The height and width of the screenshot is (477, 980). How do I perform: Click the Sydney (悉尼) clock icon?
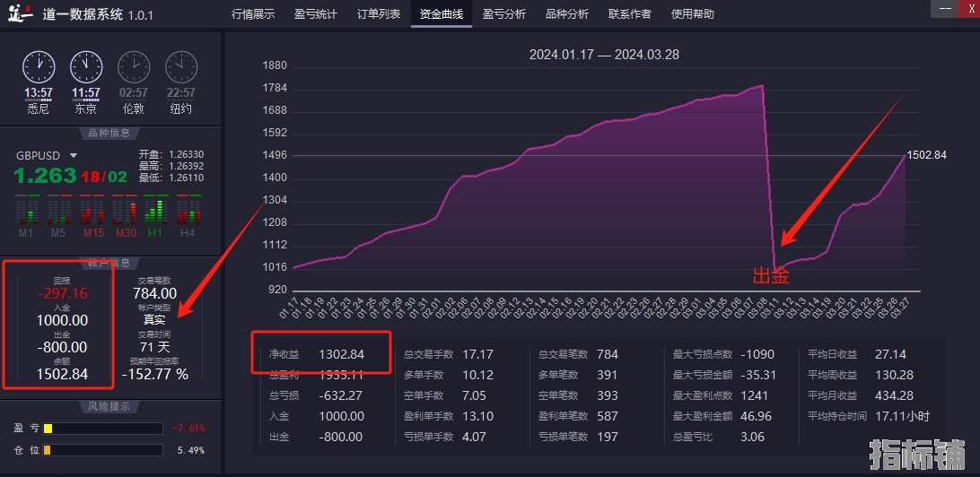pos(38,67)
